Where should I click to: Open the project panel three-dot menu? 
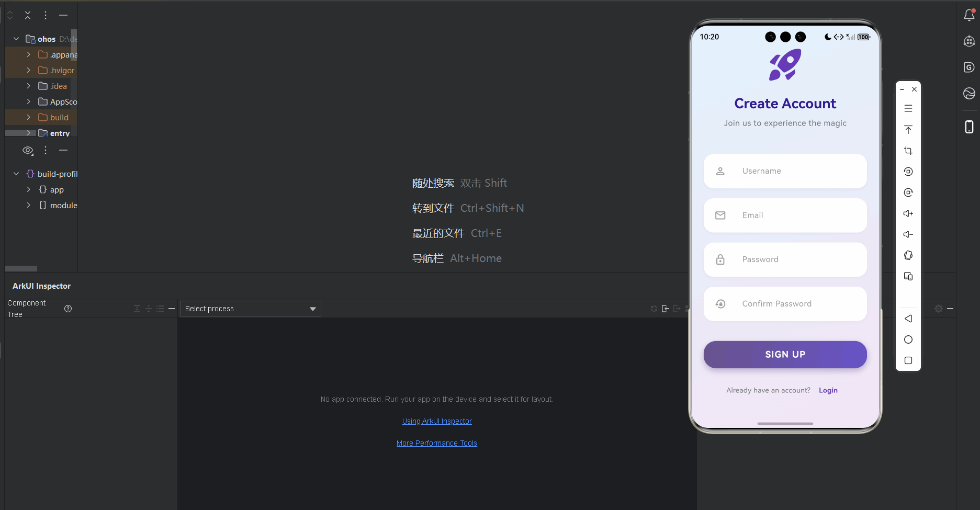[x=45, y=15]
